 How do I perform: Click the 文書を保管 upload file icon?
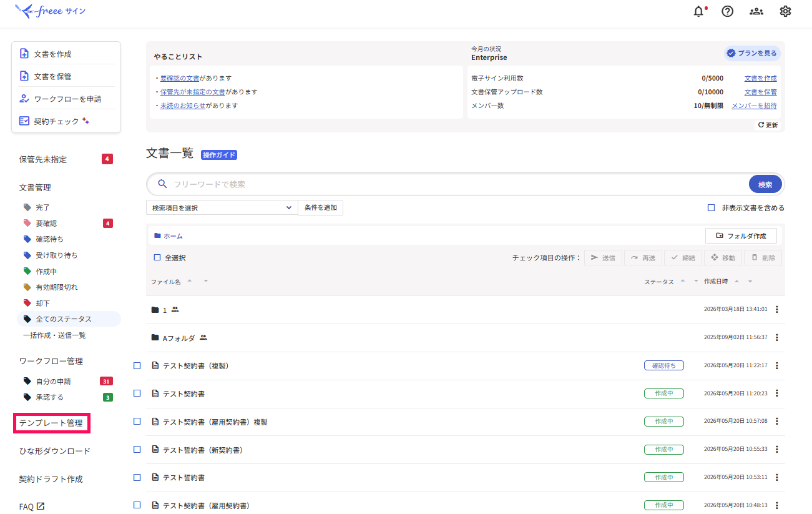[24, 76]
